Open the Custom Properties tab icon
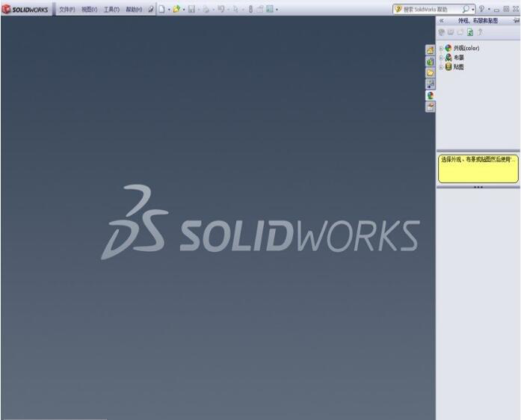 (431, 107)
